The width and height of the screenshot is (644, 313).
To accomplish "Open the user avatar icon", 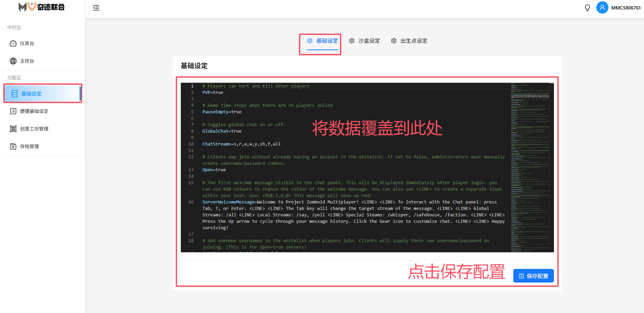I will click(602, 7).
